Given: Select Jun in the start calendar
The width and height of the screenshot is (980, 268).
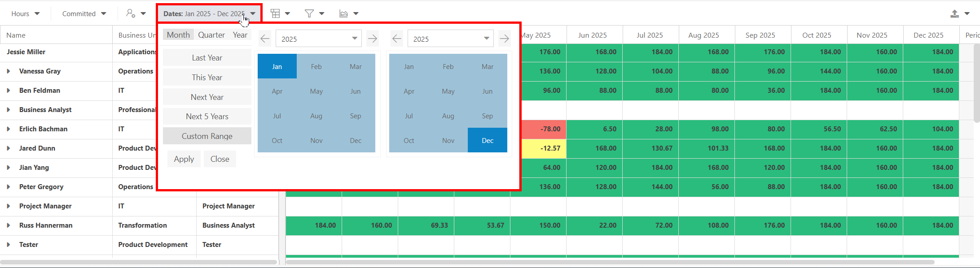Looking at the screenshot, I should pyautogui.click(x=356, y=91).
